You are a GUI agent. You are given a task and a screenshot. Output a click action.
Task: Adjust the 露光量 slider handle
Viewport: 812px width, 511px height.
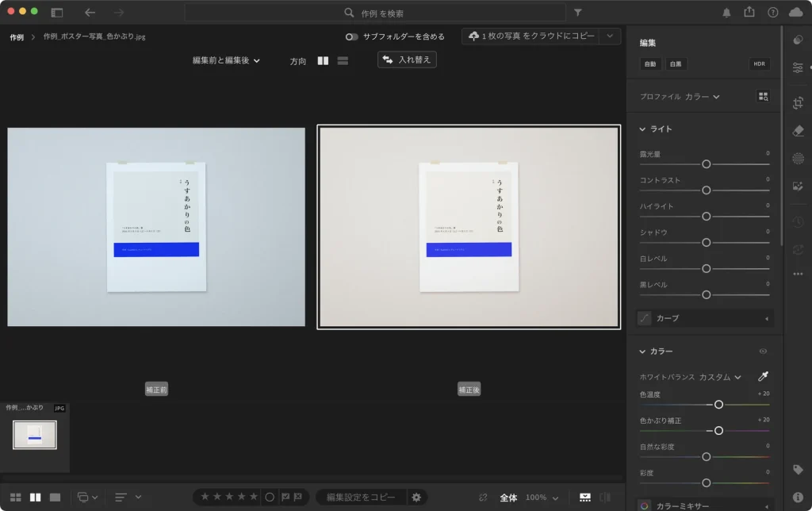coord(706,164)
